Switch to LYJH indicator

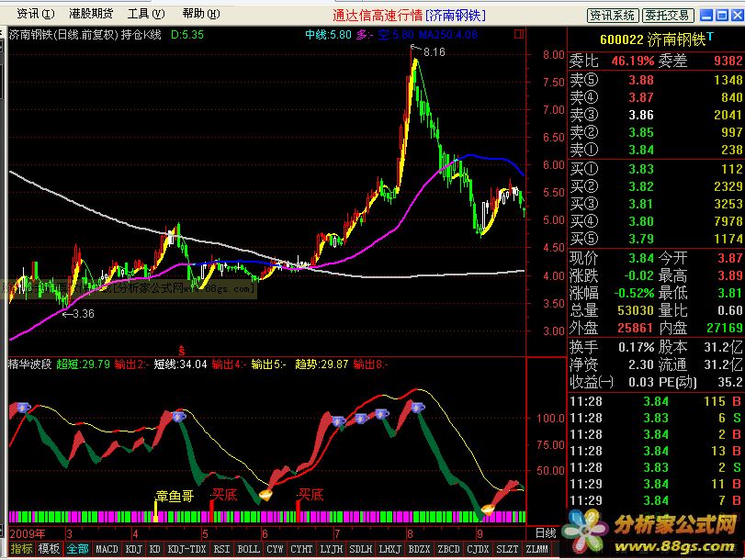(332, 549)
